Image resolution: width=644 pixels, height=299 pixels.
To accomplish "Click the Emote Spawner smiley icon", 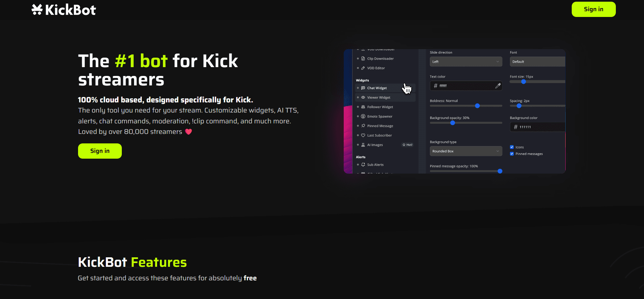I will [x=363, y=117].
